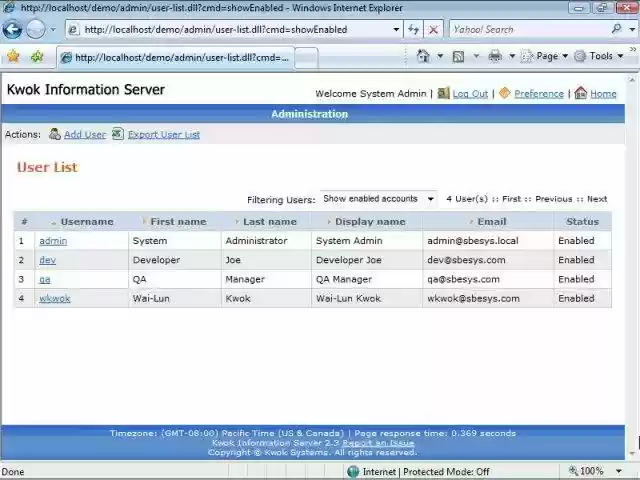Sort the table by Display name column
The width and height of the screenshot is (640, 480).
370,222
